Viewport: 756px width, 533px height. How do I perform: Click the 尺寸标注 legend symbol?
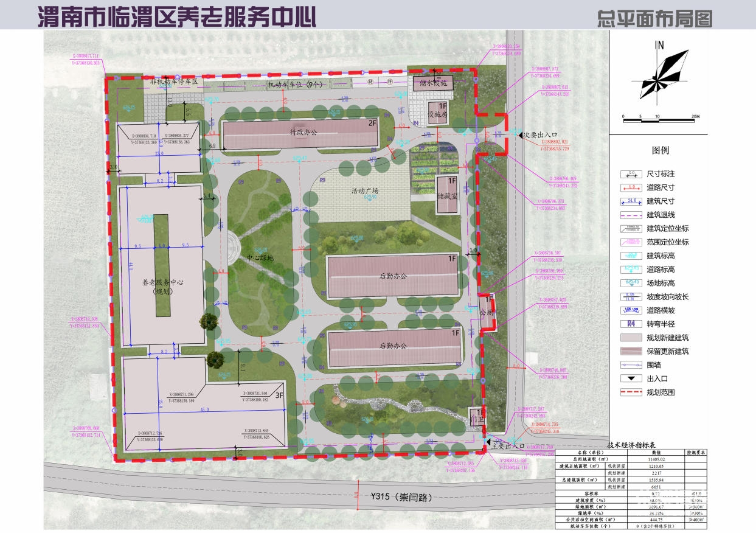(631, 174)
